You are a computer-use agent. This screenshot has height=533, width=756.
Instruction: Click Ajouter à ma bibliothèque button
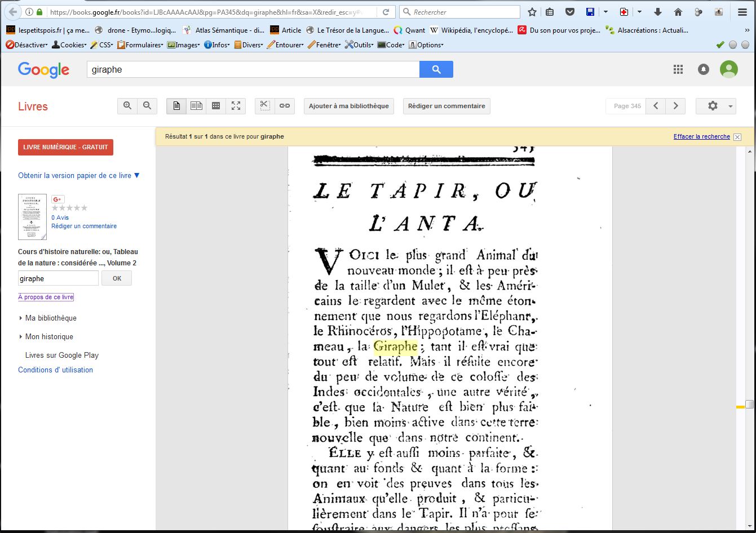coord(348,106)
